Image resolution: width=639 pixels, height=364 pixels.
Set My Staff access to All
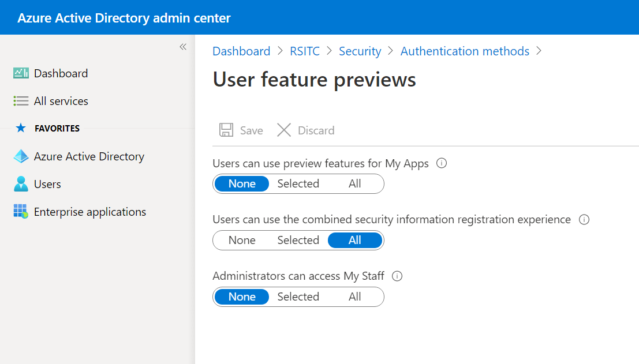point(354,297)
